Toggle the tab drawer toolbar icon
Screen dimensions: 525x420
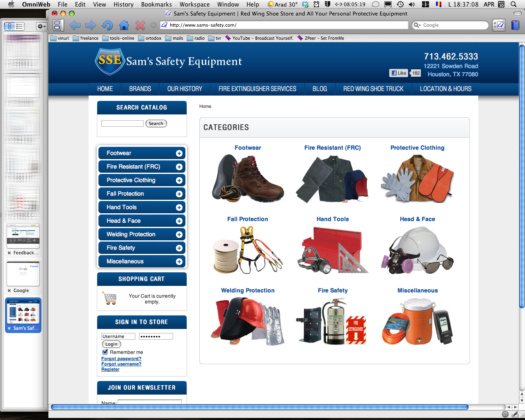pyautogui.click(x=58, y=25)
